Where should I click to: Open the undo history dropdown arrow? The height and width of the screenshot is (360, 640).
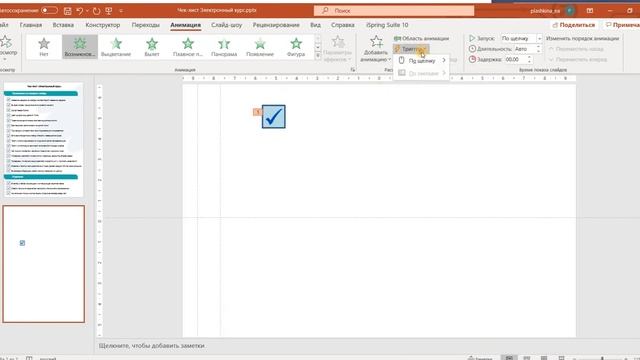(x=87, y=11)
